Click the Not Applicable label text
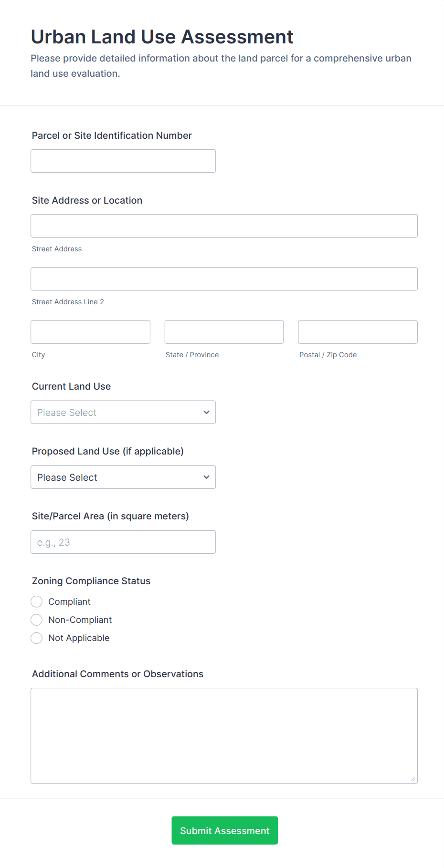The height and width of the screenshot is (868, 444). point(79,638)
